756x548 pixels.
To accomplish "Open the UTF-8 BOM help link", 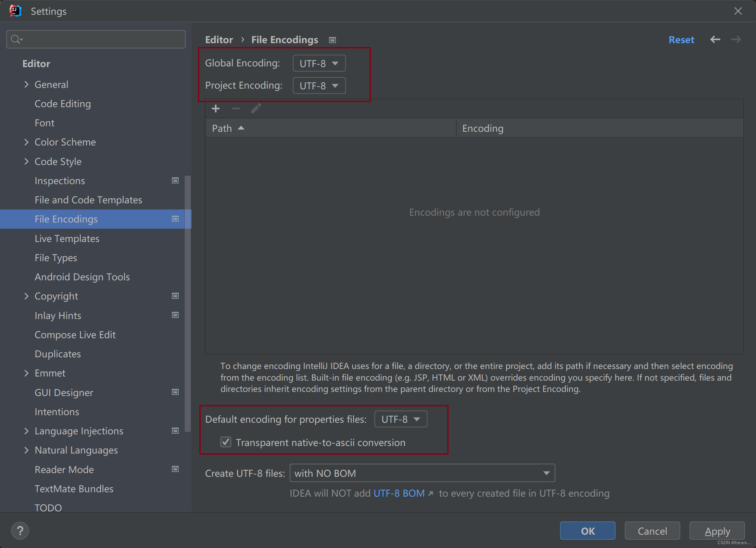I will pyautogui.click(x=399, y=493).
